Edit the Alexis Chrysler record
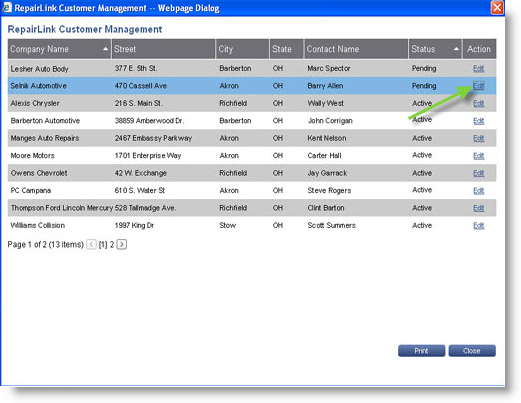Image resolution: width=521 pixels, height=403 pixels. pyautogui.click(x=478, y=103)
